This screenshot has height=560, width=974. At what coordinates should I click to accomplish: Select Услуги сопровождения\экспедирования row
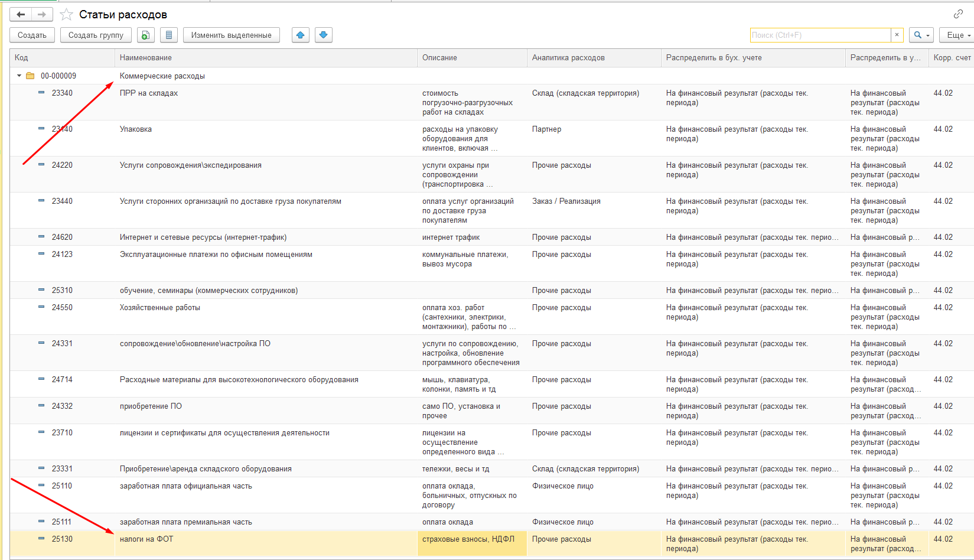tap(491, 174)
